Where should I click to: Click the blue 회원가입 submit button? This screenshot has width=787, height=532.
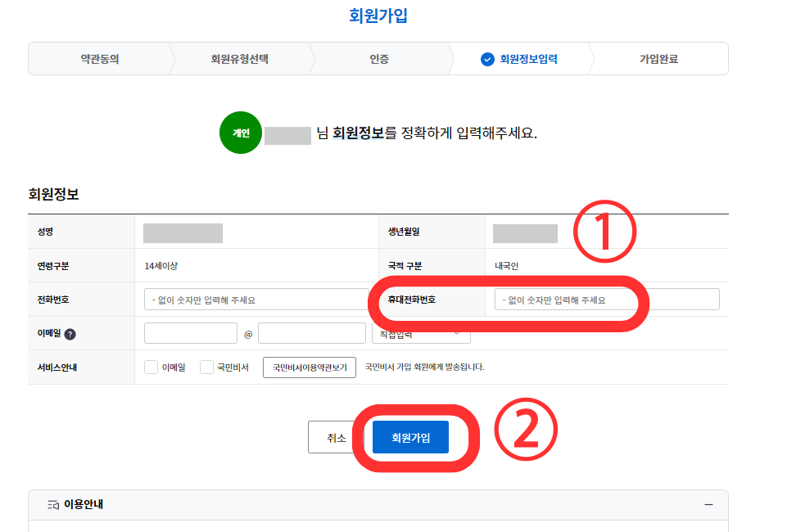tap(410, 437)
